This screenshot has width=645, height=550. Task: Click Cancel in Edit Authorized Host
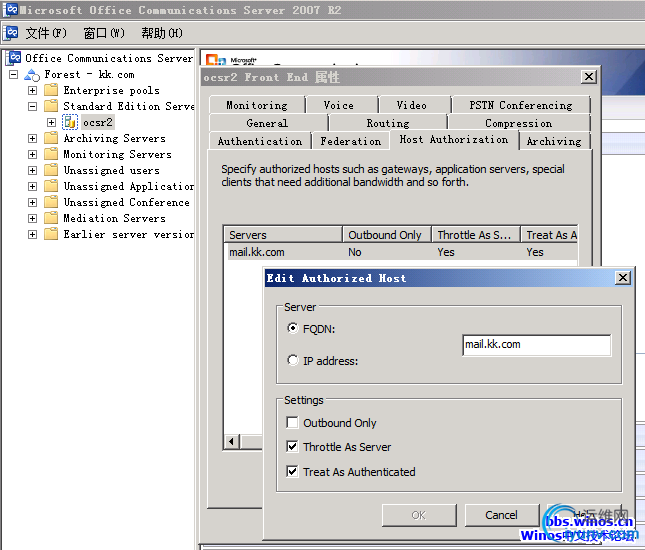pyautogui.click(x=501, y=515)
